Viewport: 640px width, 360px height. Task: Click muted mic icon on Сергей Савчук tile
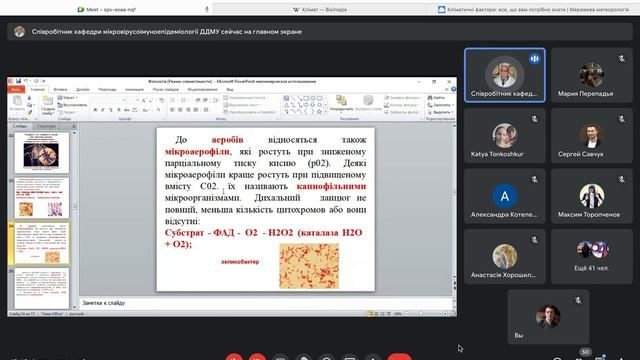[622, 119]
